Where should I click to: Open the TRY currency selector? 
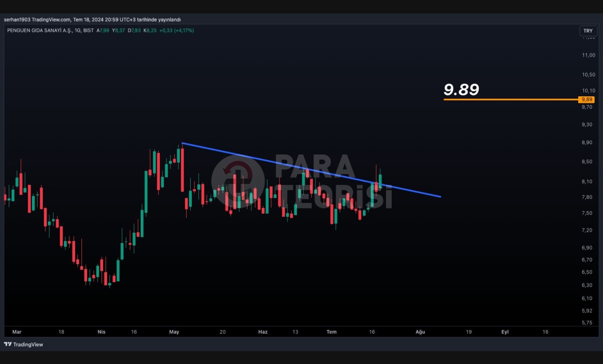[x=588, y=31]
